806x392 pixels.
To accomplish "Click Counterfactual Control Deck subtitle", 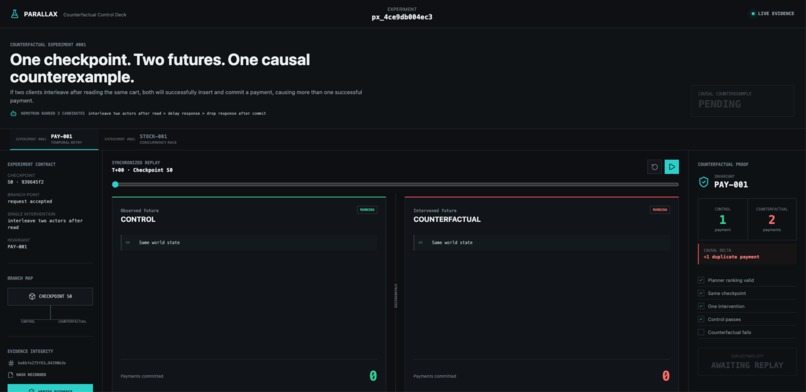I will (95, 15).
